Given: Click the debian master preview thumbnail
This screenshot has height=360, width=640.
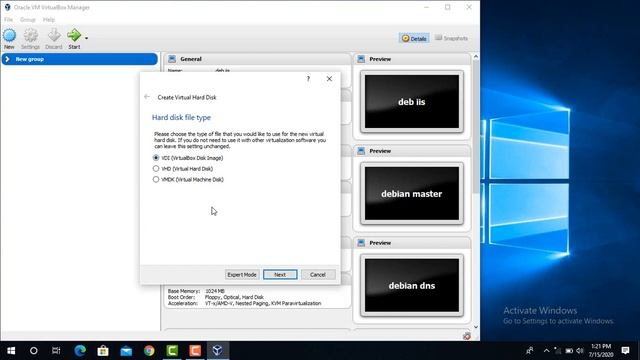Looking at the screenshot, I should [412, 193].
